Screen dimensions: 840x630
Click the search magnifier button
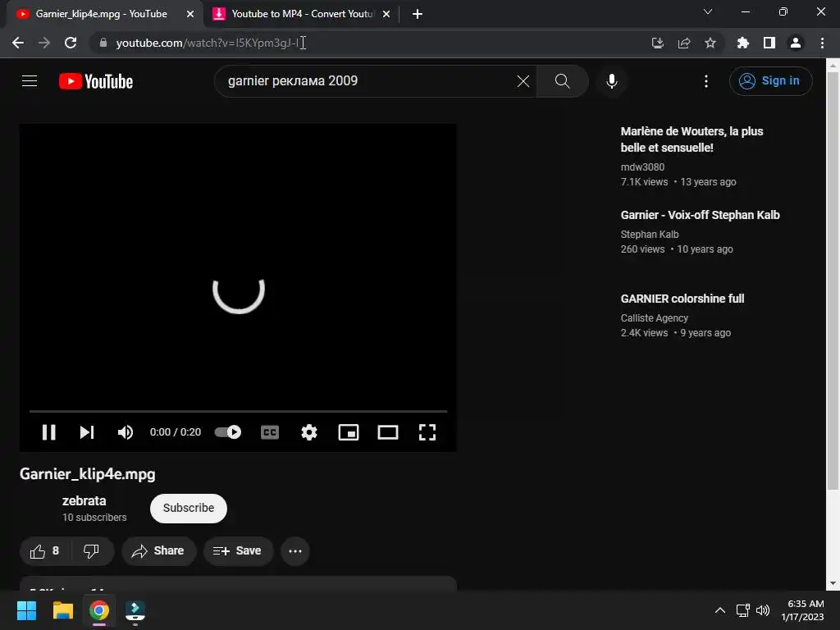[x=563, y=81]
